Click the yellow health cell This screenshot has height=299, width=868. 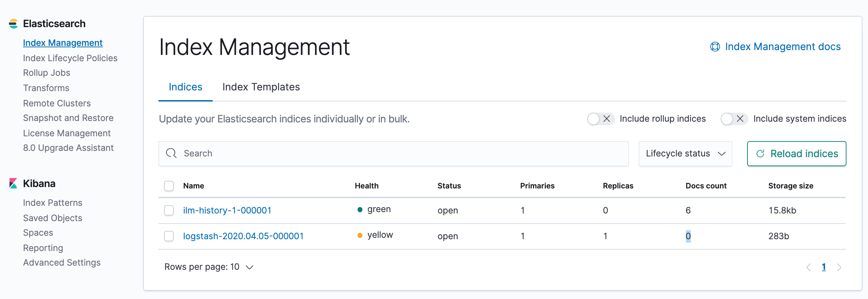coord(375,235)
